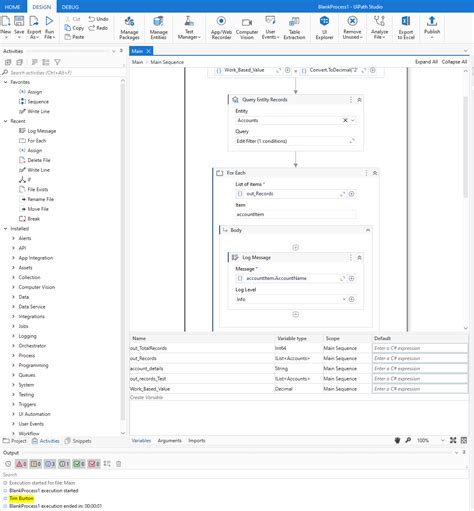Open the zoom percentage dropdown
Screen dimensions: 474x511
tap(443, 440)
